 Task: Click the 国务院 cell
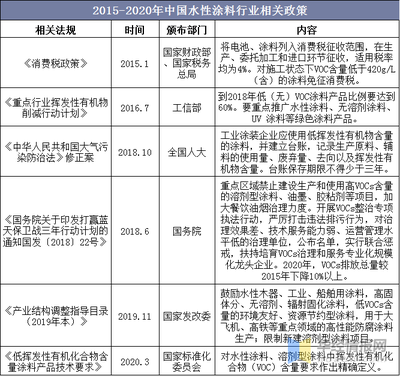[187, 231]
